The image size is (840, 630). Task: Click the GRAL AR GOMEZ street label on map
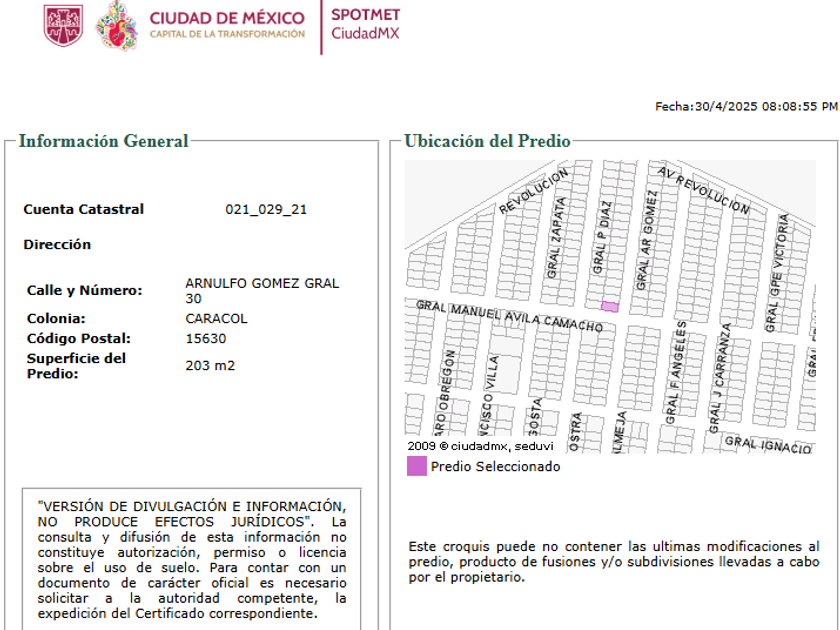[x=646, y=240]
